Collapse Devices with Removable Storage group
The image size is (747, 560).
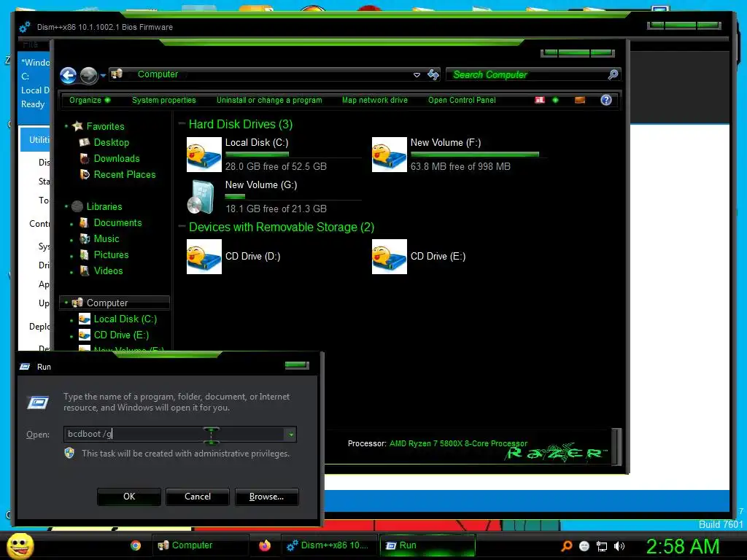(182, 226)
